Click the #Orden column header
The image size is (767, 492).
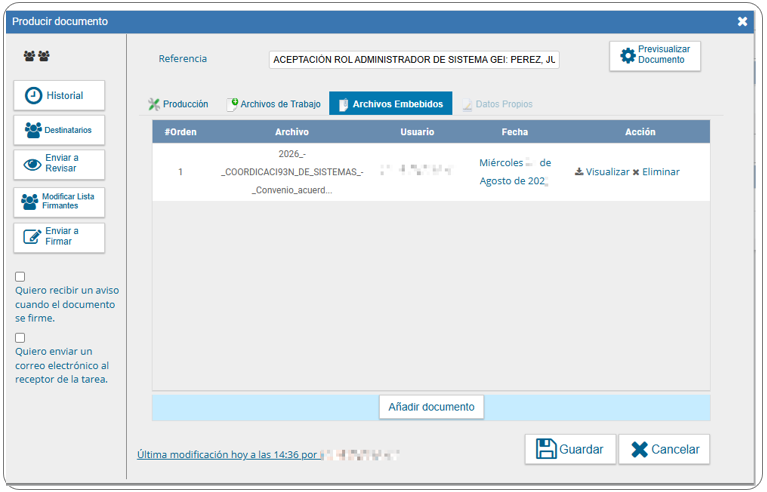[x=180, y=132]
